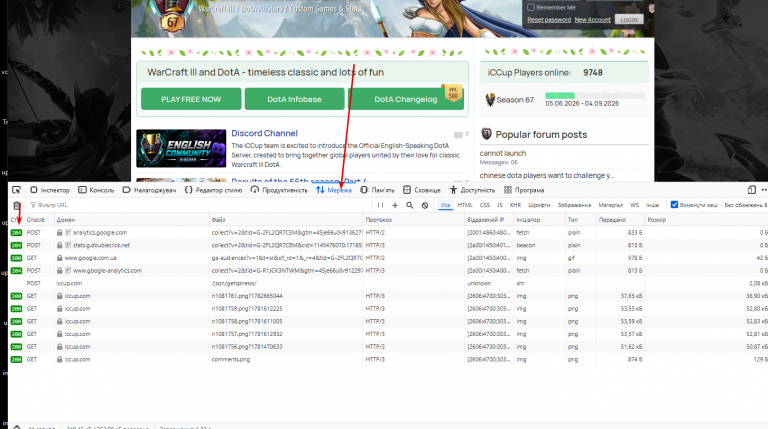768x429 pixels.
Task: Select the analytics.google.com request row
Action: point(388,233)
